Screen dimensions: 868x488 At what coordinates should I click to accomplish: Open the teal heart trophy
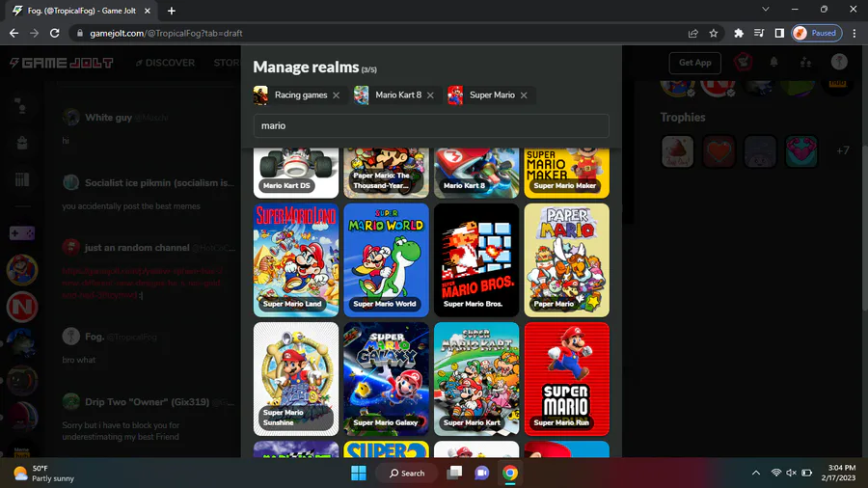point(801,151)
